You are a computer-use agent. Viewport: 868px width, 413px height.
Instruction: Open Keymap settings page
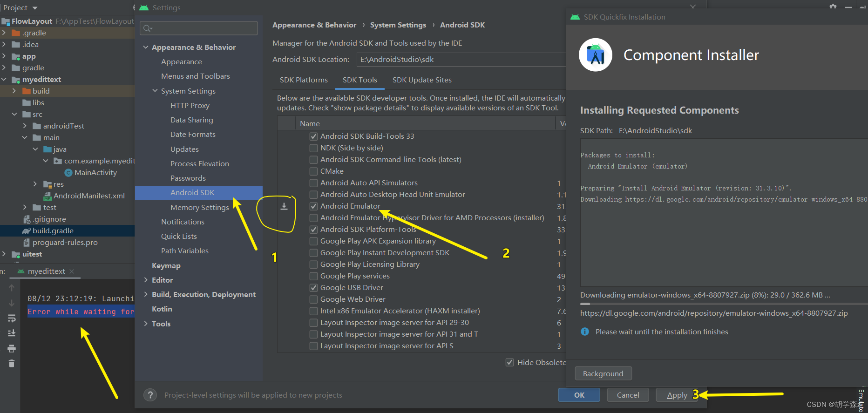coord(166,265)
